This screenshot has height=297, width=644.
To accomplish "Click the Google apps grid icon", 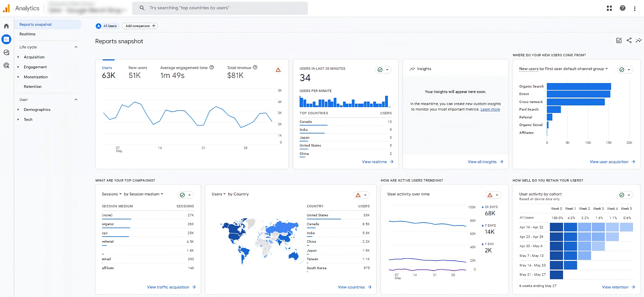I will [x=609, y=8].
